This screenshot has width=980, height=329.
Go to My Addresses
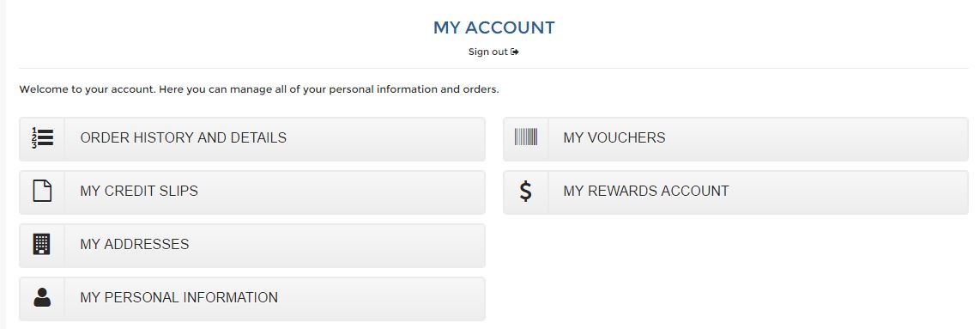tap(252, 245)
